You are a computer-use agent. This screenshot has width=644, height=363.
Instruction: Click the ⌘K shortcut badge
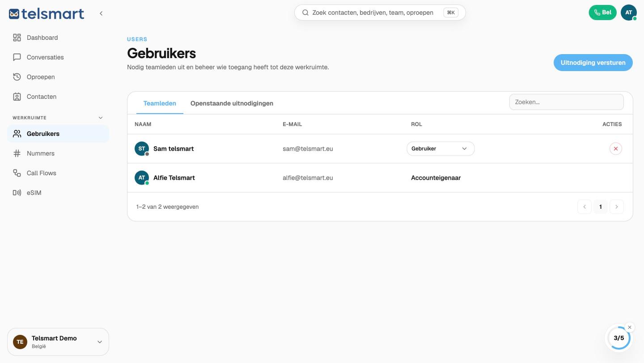pos(451,13)
